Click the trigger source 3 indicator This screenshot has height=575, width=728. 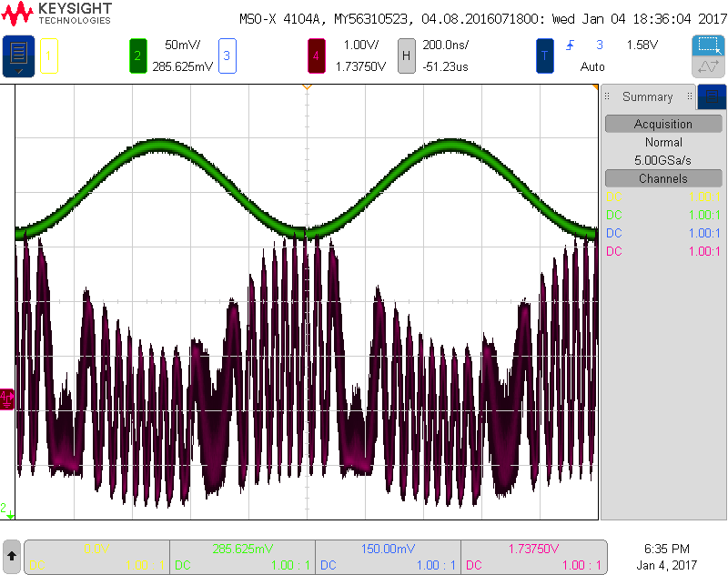click(x=600, y=45)
